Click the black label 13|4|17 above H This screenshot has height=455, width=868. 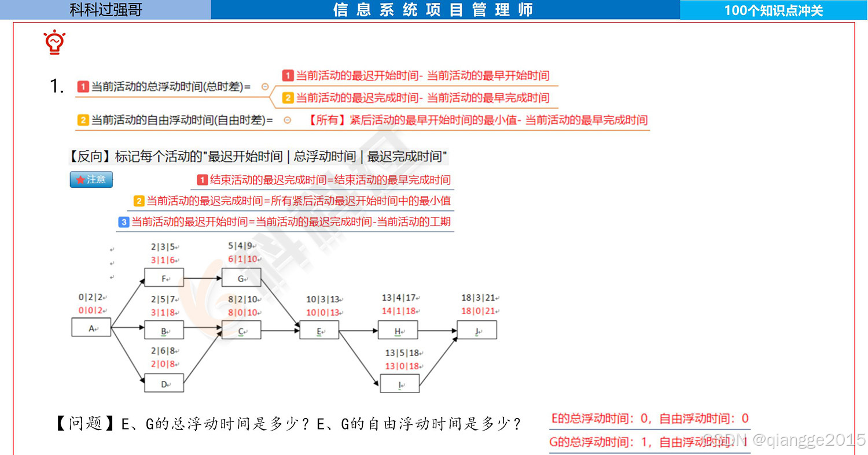[x=399, y=298]
